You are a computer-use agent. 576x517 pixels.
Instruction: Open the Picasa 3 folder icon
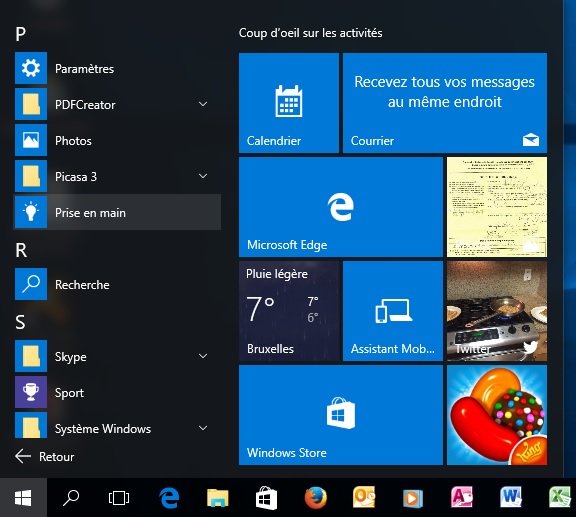[31, 176]
